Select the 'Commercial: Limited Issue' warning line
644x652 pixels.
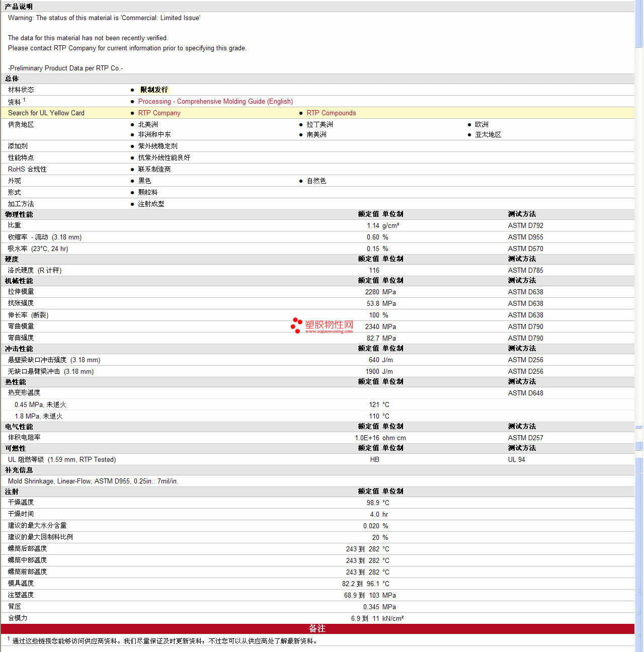point(104,18)
